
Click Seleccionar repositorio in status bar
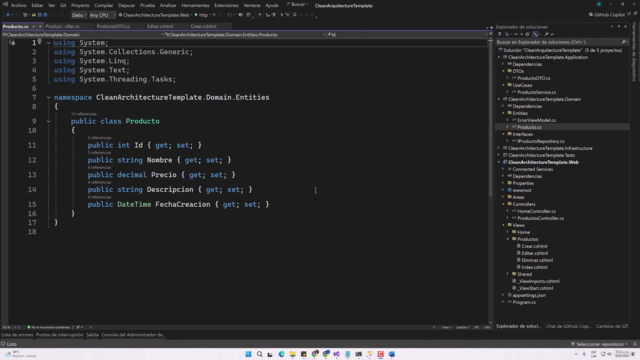(x=599, y=344)
